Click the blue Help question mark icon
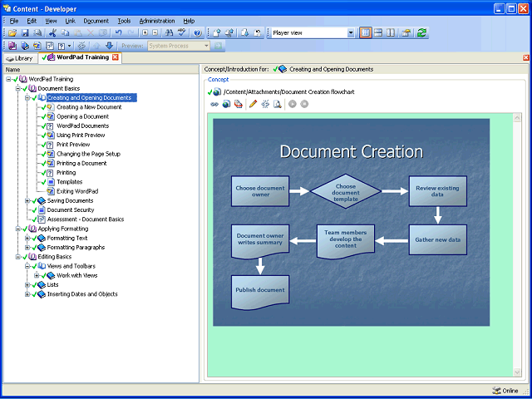The image size is (532, 399). (x=197, y=33)
